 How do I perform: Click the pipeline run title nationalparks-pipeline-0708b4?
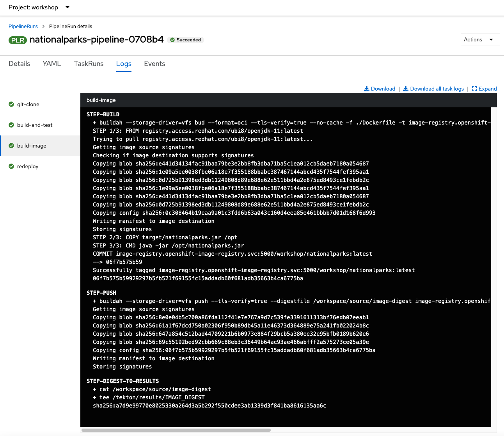coord(97,39)
